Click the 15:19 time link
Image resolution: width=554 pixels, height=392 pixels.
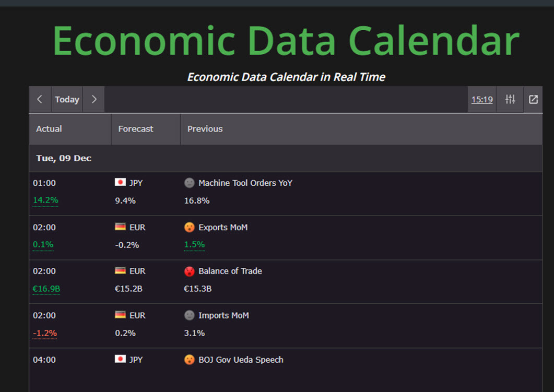pyautogui.click(x=482, y=100)
